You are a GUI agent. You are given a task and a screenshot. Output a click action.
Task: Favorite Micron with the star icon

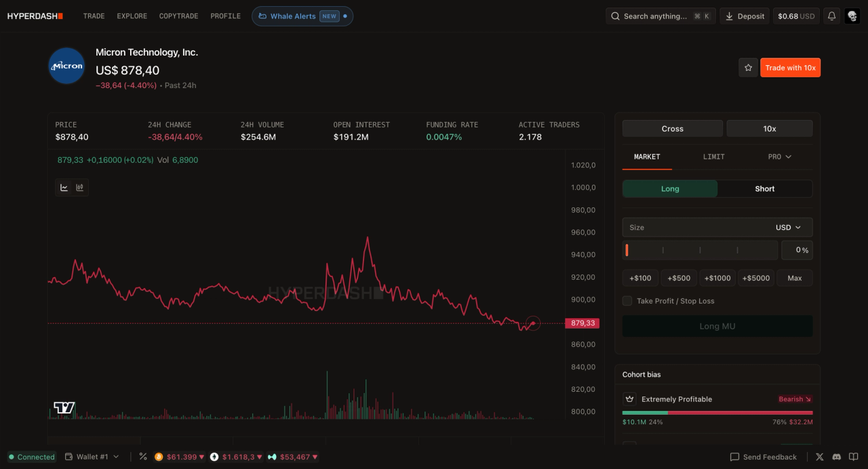point(748,68)
